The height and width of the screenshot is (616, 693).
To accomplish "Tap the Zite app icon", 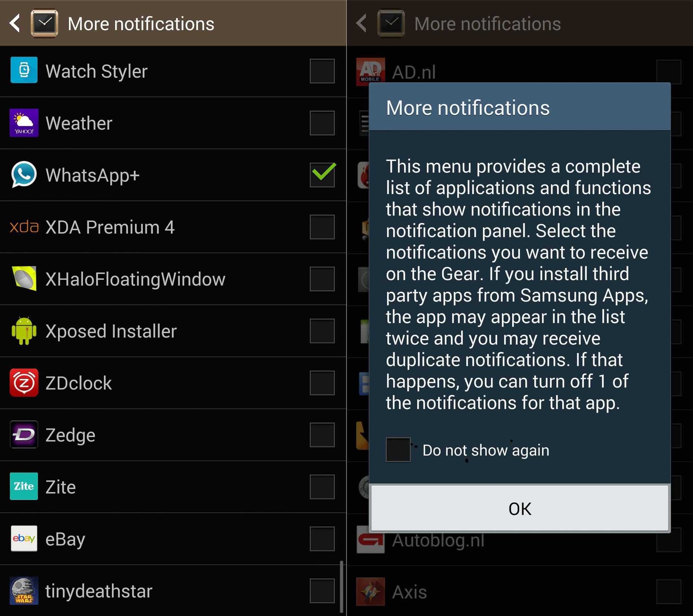I will coord(24,486).
